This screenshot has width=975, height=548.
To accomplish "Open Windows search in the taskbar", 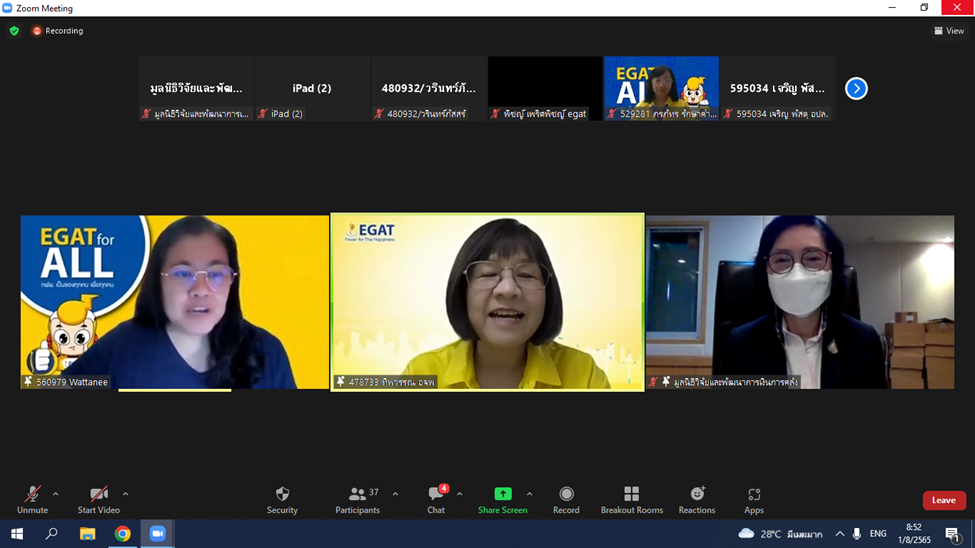I will pyautogui.click(x=52, y=534).
